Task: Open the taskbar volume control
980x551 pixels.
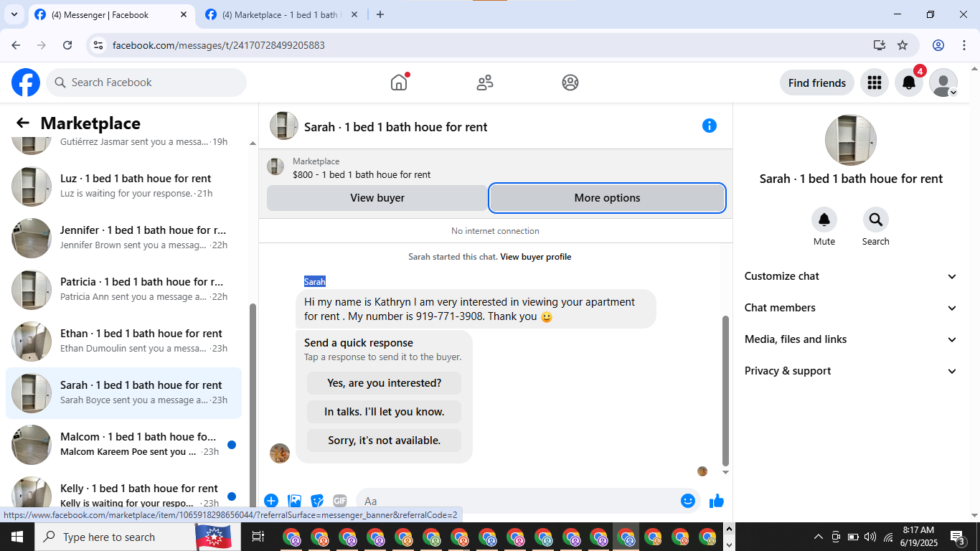Action: point(870,537)
